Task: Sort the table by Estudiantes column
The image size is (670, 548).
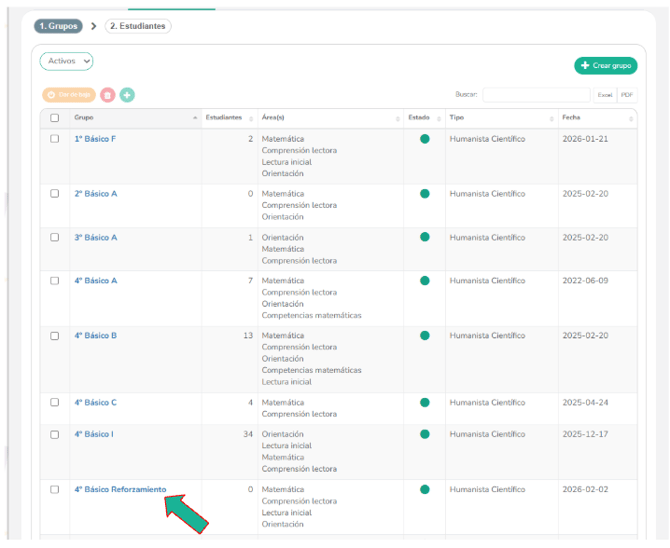Action: tap(228, 118)
